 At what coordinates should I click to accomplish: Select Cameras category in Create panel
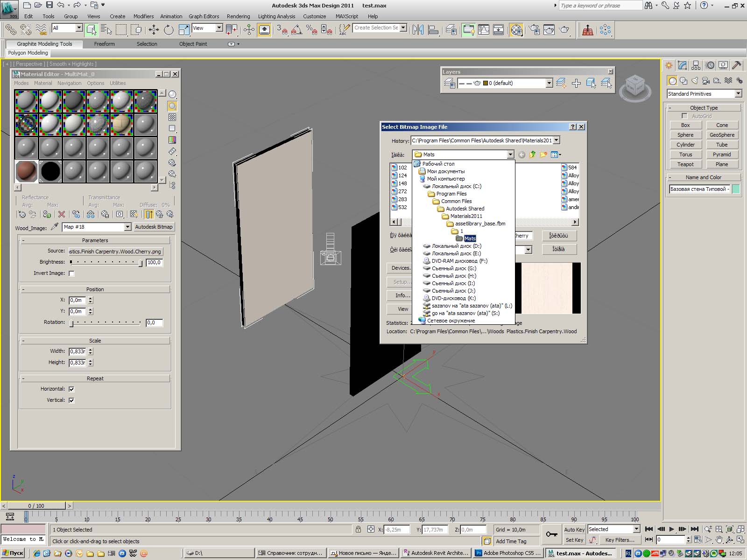pyautogui.click(x=706, y=81)
